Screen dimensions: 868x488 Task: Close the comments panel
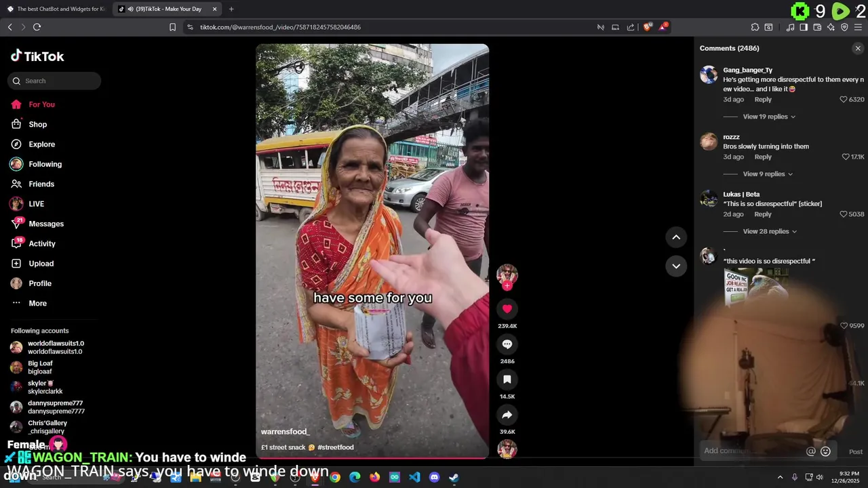click(x=858, y=48)
